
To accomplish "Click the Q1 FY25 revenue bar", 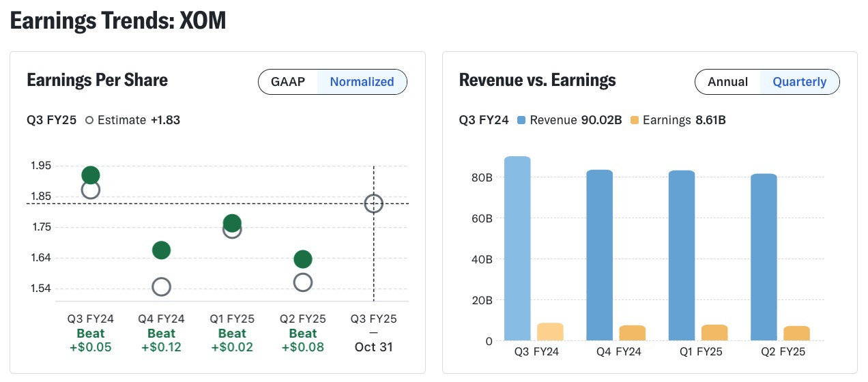I will 682,255.
